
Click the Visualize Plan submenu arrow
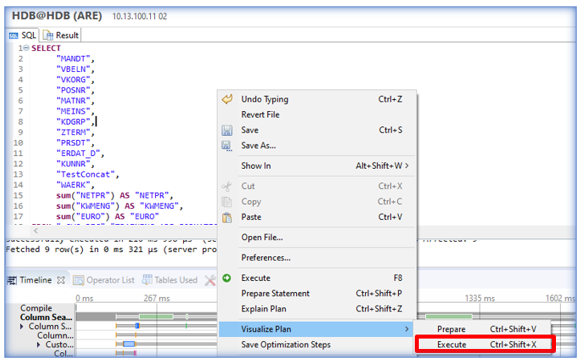pyautogui.click(x=407, y=329)
